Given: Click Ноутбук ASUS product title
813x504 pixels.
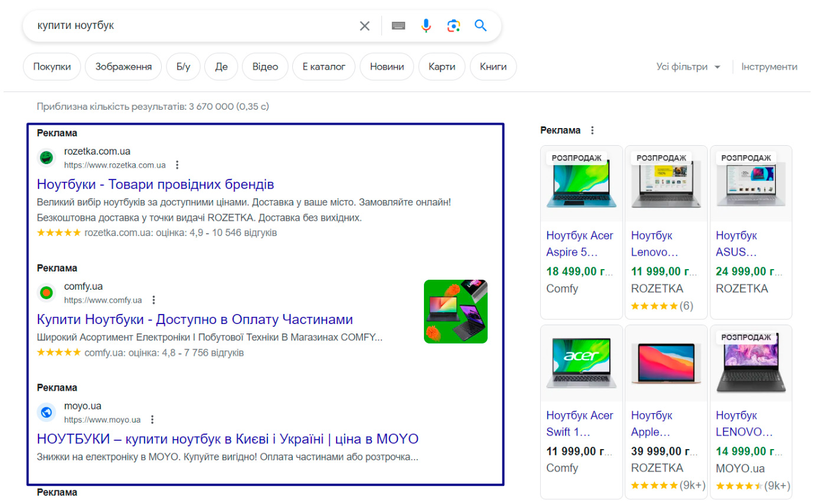Looking at the screenshot, I should (x=736, y=244).
